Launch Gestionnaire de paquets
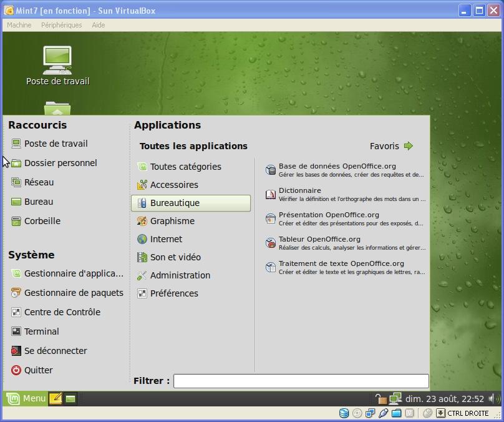This screenshot has width=504, height=422. click(x=67, y=293)
